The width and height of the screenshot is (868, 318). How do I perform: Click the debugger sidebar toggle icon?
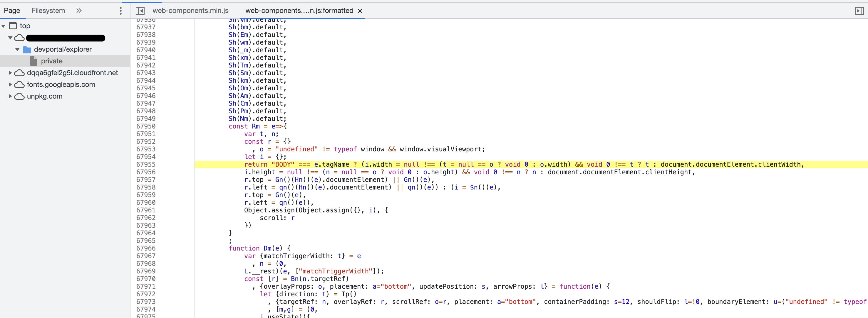(859, 11)
